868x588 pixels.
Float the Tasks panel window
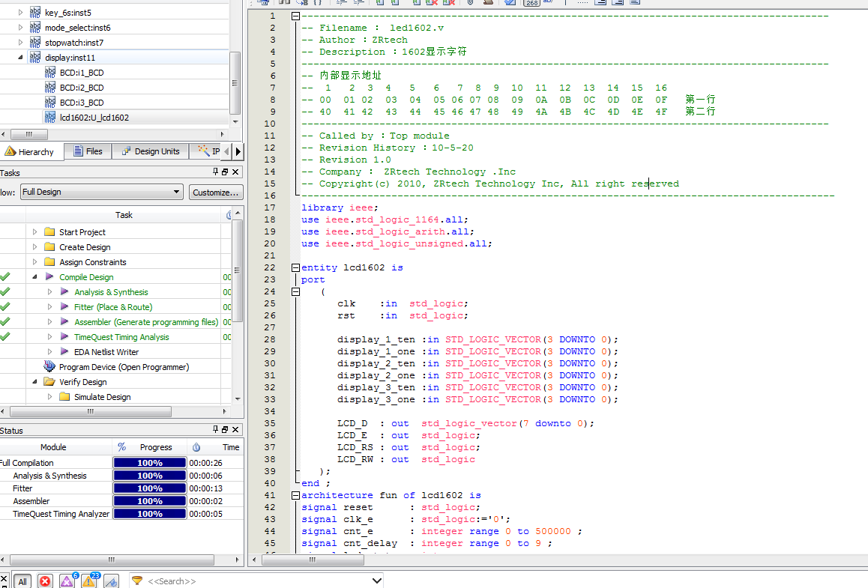[x=225, y=172]
